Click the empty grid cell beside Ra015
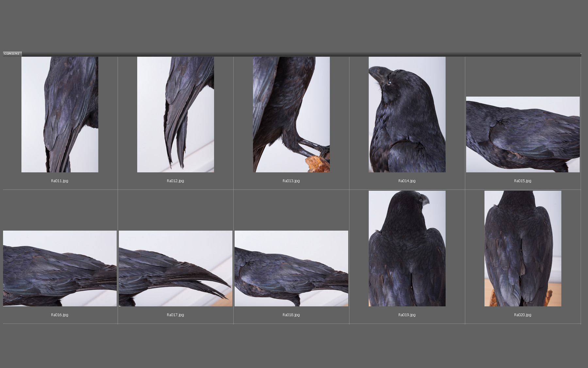Image resolution: width=588 pixels, height=368 pixels. (x=523, y=75)
